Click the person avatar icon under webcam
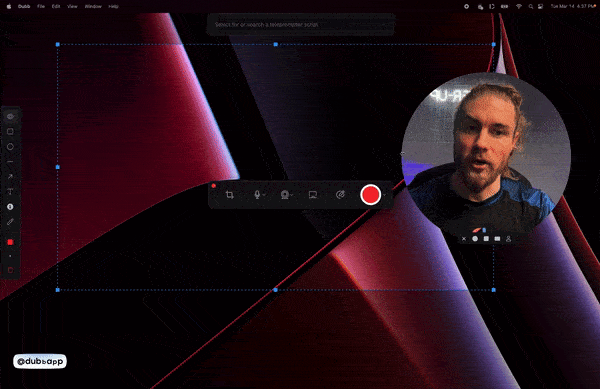Screen dimensions: 600x389 [x=508, y=239]
